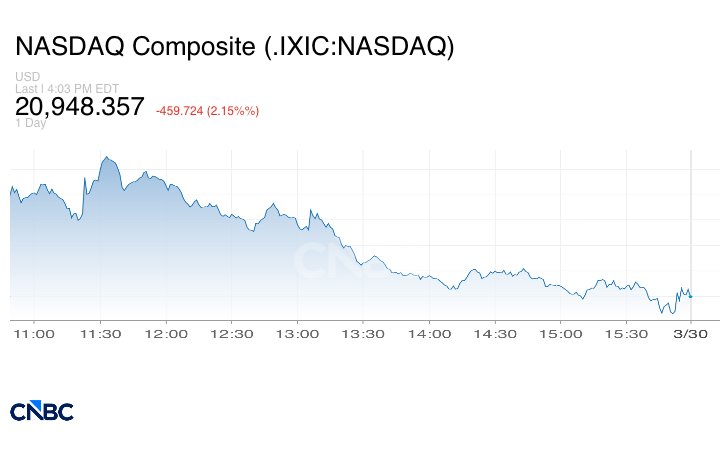The image size is (720, 450).
Task: Click the Last 4:03 PM EDT timestamp
Action: click(x=69, y=89)
